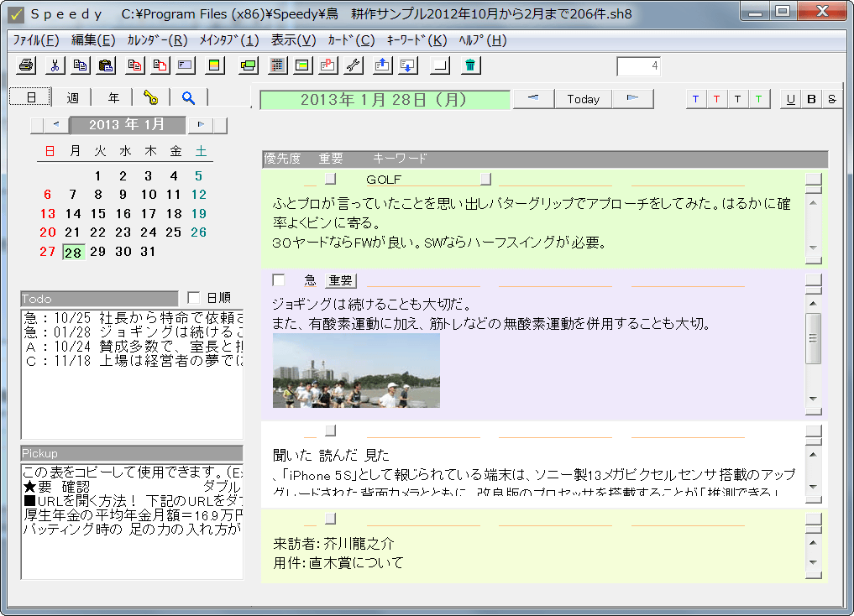
Task: Apply black text color T button
Action: [x=737, y=99]
